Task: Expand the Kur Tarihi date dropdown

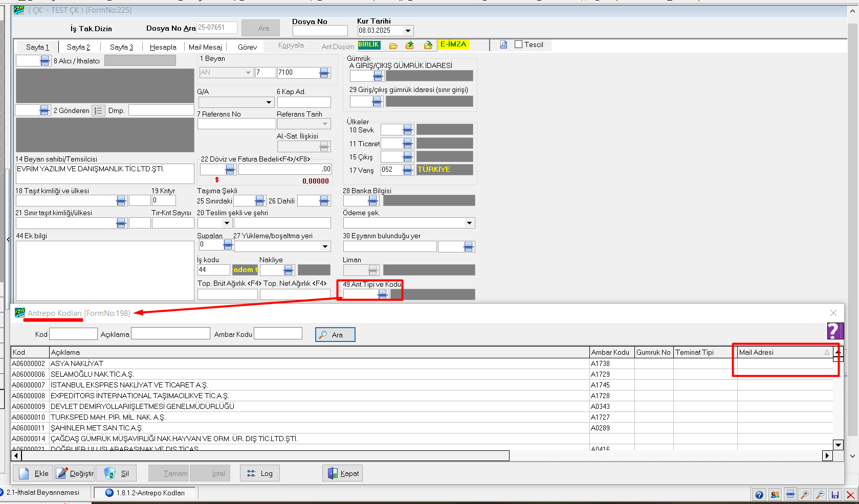Action: click(x=408, y=31)
